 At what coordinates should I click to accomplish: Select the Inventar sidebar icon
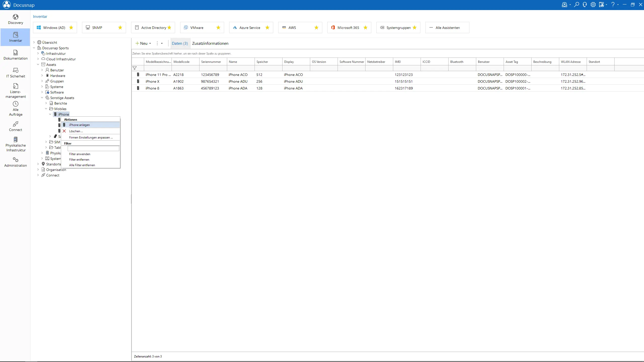tap(15, 34)
